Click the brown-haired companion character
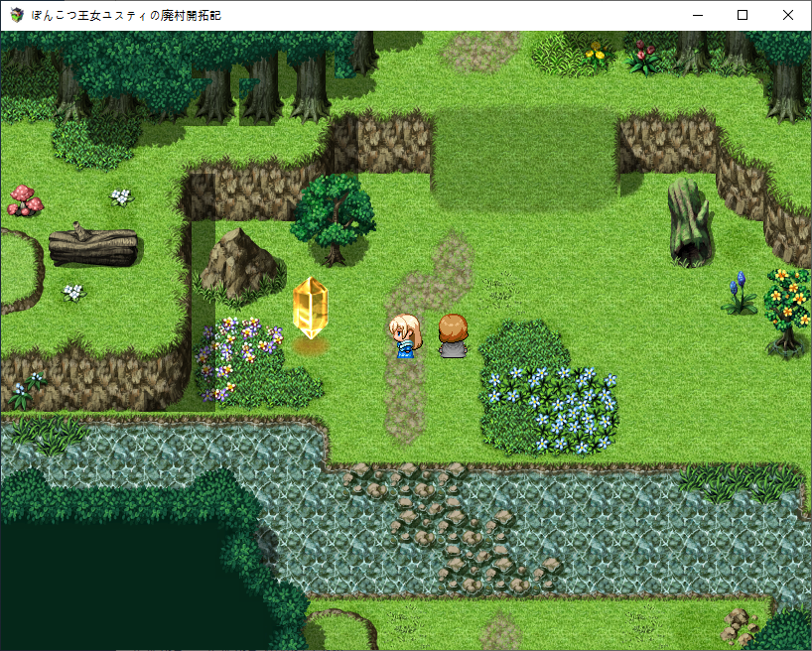The width and height of the screenshot is (812, 651). tap(454, 335)
